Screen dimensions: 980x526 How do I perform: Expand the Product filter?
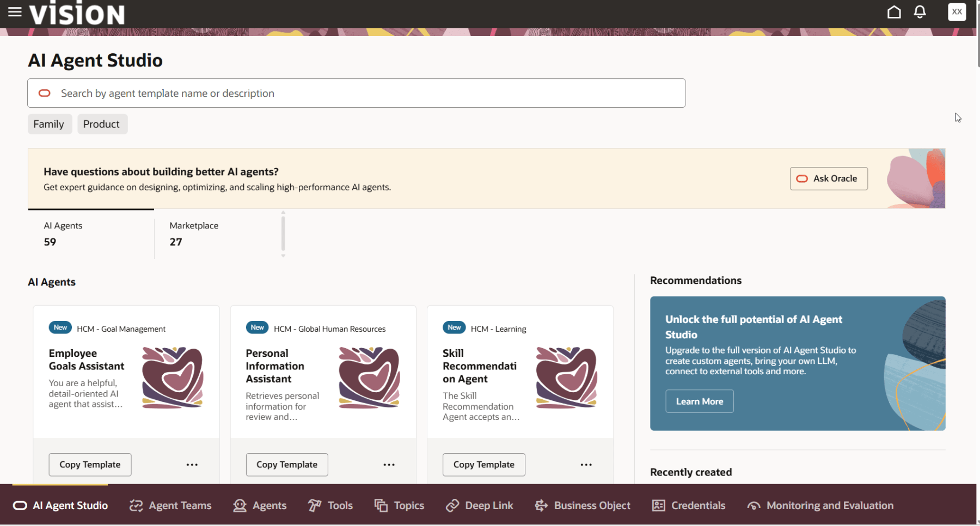click(x=102, y=124)
